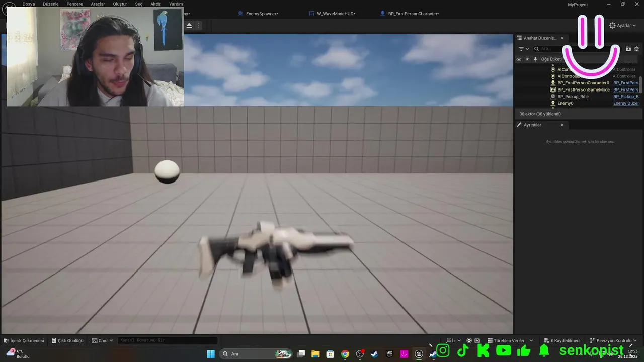Click the BP_FirstPersonGameMode actor icon
The image size is (644, 362).
point(553,89)
